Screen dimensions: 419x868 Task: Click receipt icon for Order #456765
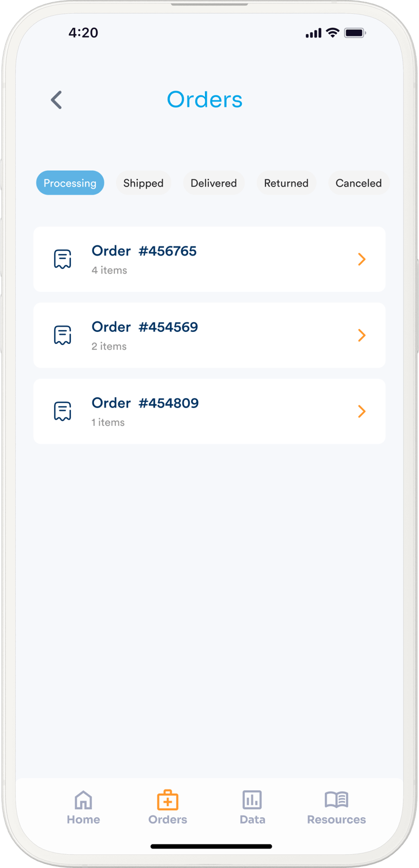point(62,259)
